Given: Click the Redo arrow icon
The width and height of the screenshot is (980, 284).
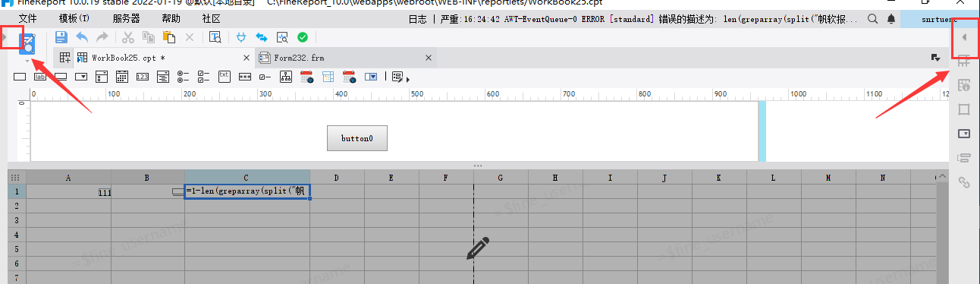Looking at the screenshot, I should (102, 36).
